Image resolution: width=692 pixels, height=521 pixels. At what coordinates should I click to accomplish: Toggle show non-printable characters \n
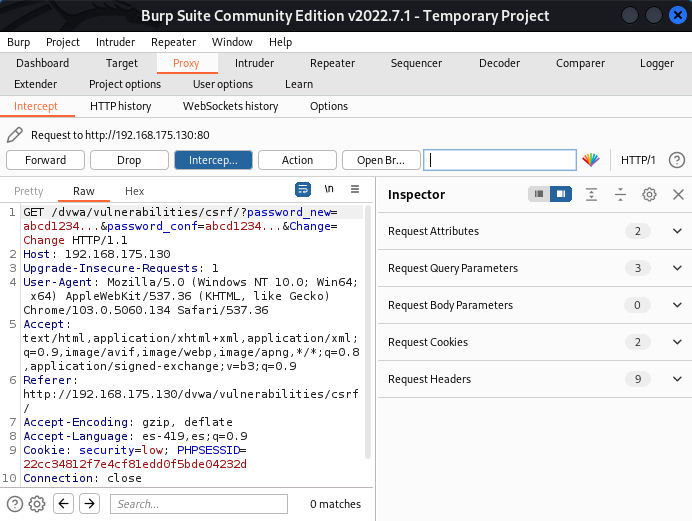[329, 189]
